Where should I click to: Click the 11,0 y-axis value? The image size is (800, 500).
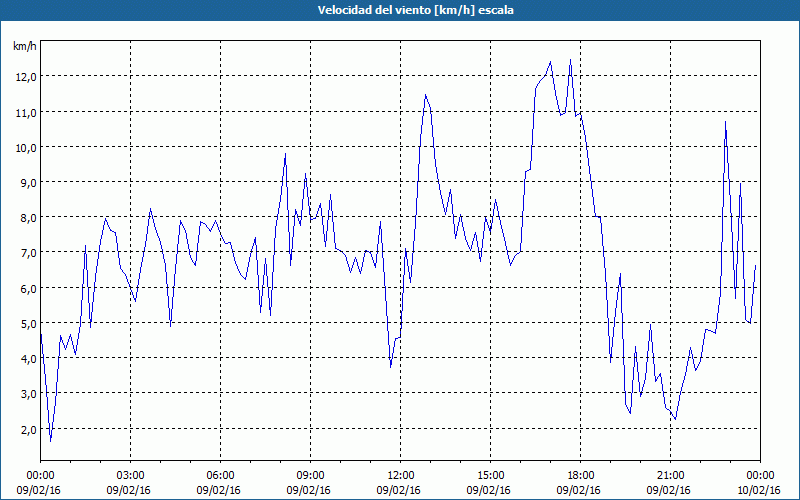pos(26,112)
